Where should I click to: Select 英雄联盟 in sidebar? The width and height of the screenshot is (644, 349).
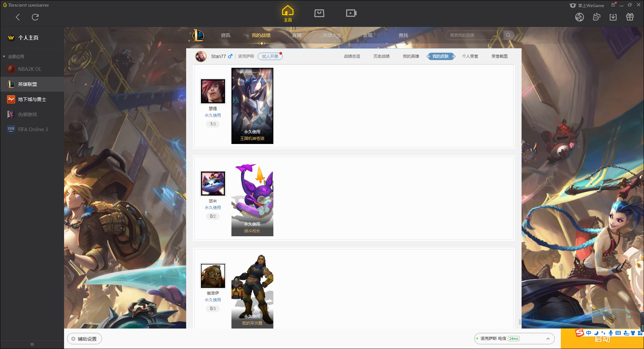point(32,84)
